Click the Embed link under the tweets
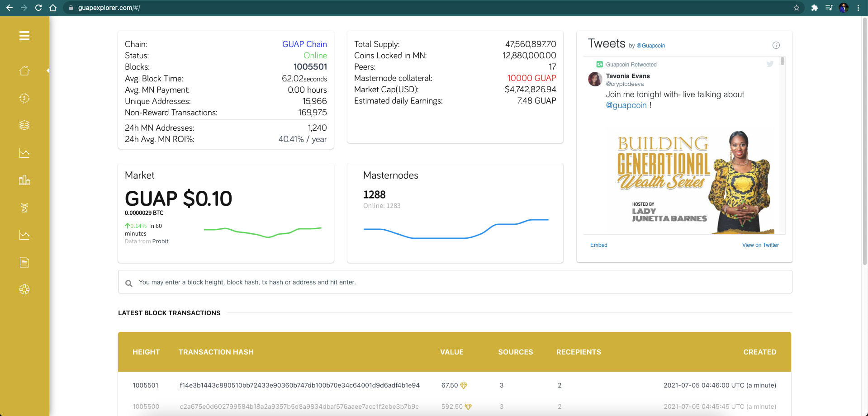Screen dimensions: 868x416 point(598,245)
